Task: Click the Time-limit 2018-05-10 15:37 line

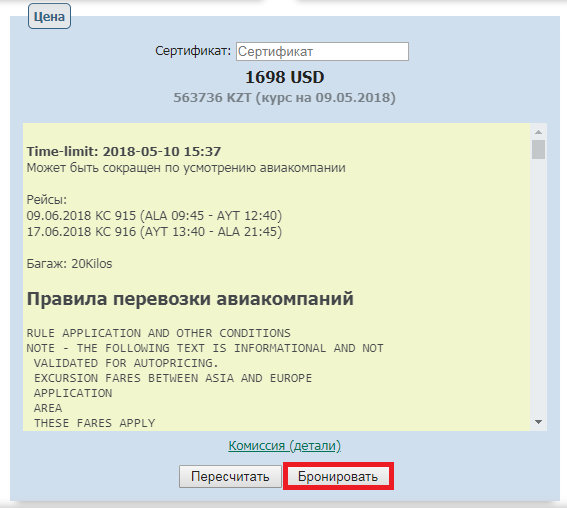Action: coord(124,151)
